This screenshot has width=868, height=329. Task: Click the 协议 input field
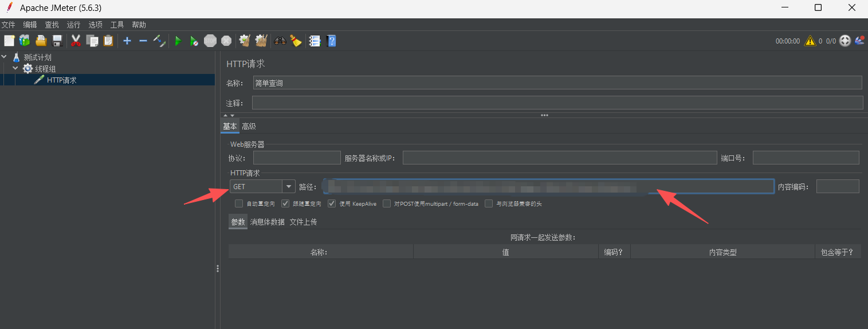[x=297, y=158]
